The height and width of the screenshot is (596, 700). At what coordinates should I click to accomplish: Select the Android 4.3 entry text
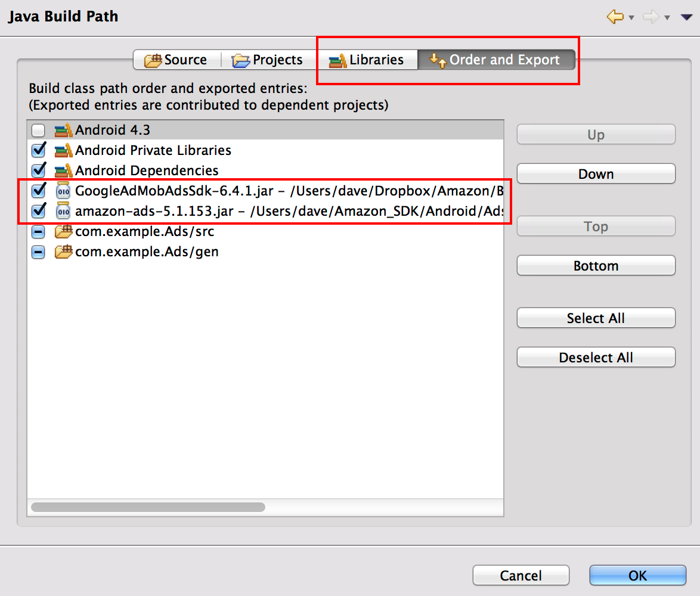point(113,130)
